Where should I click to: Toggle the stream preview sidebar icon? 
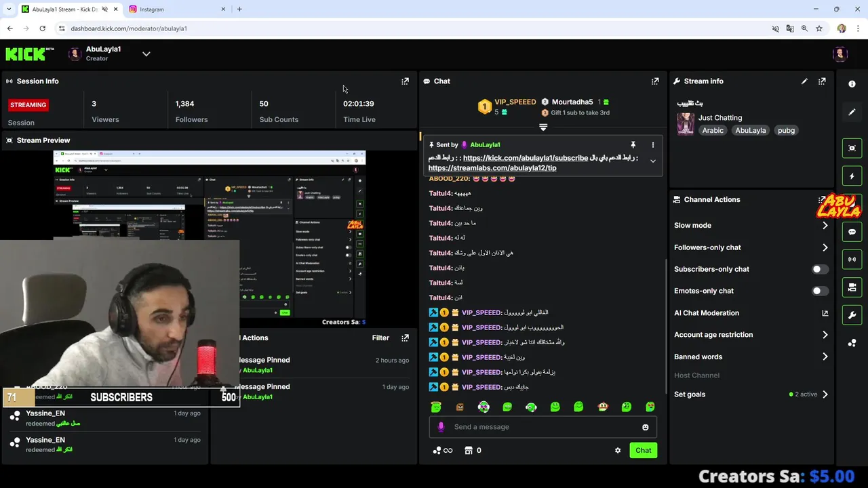pos(852,148)
